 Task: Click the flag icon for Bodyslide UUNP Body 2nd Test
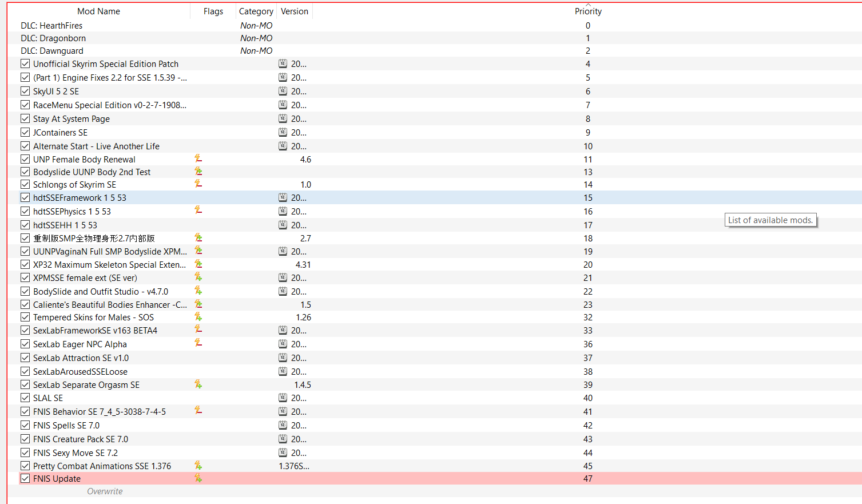point(198,171)
